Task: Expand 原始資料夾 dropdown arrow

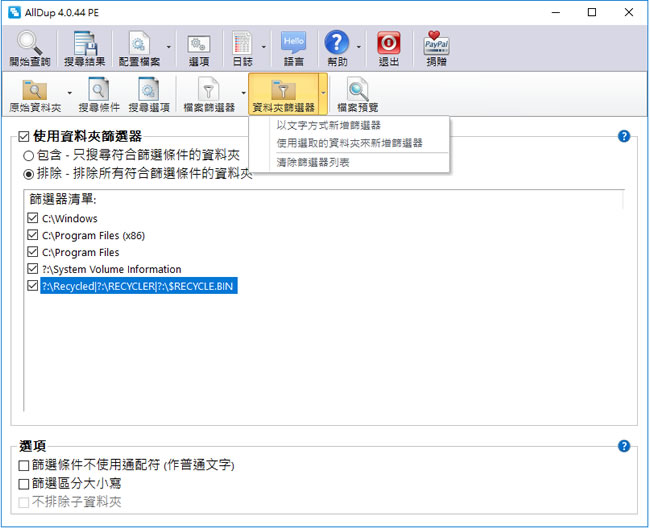Action: click(70, 93)
